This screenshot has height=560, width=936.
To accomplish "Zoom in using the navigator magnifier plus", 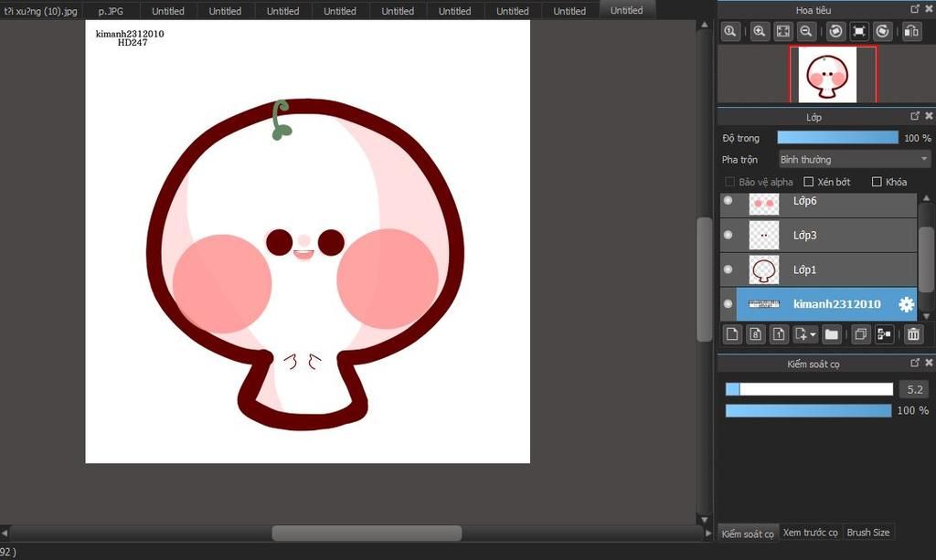I will click(760, 32).
